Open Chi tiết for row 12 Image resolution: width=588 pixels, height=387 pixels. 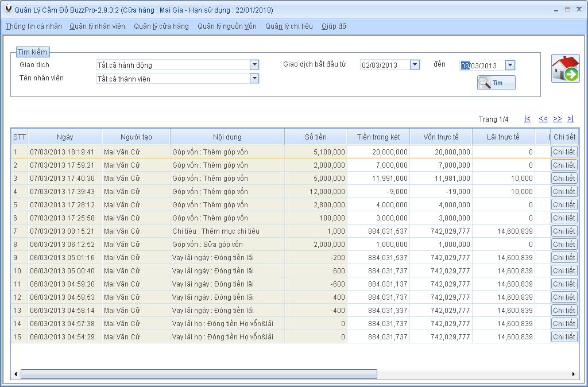[564, 297]
